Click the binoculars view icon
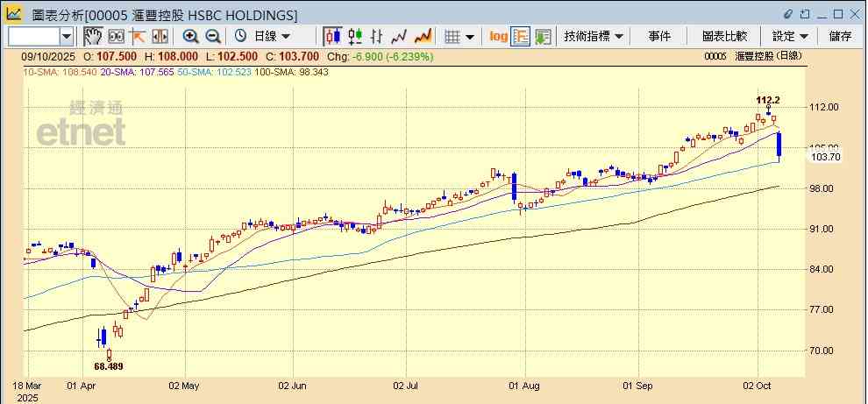Viewport: 868px width, 404px height. (x=115, y=36)
